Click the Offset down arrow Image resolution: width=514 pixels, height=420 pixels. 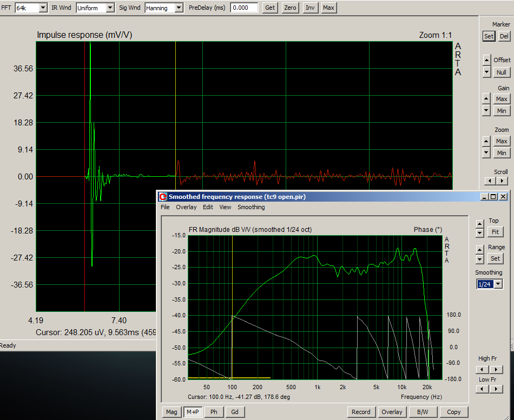click(x=487, y=72)
